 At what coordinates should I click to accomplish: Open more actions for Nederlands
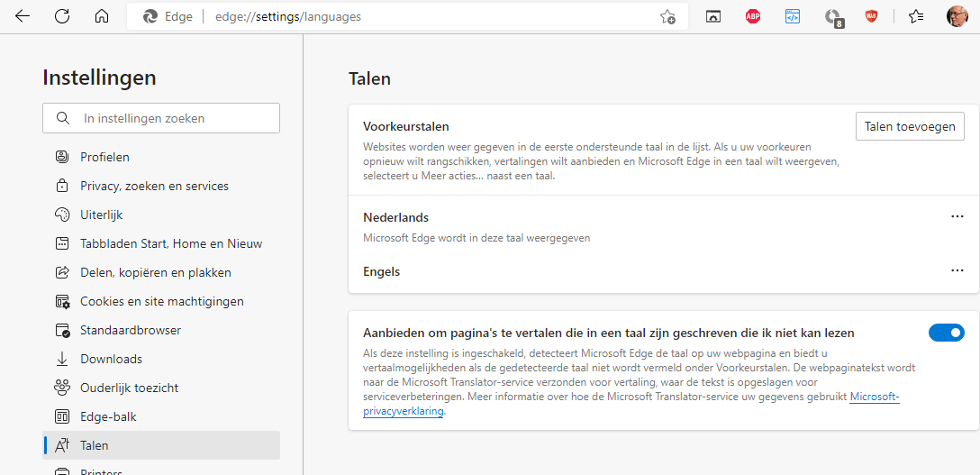tap(957, 216)
